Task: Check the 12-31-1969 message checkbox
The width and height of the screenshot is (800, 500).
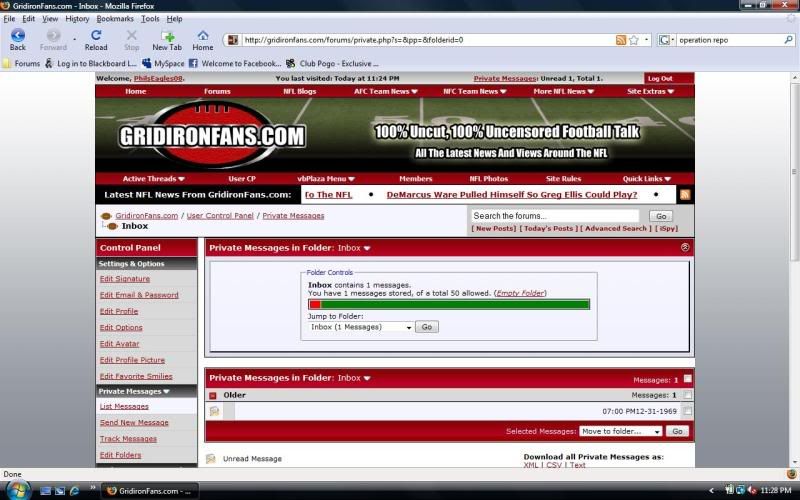Action: tap(687, 411)
